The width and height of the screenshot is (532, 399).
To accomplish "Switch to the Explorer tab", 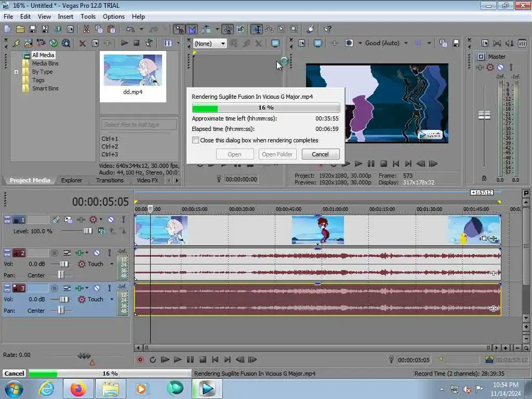I will click(x=72, y=180).
